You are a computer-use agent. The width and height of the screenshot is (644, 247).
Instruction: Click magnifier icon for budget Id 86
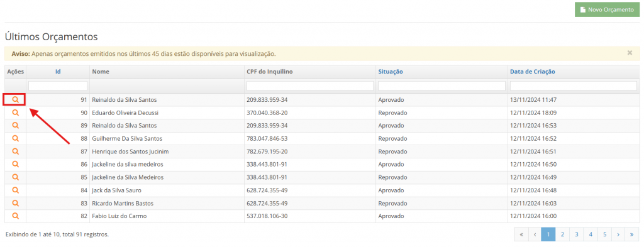tap(15, 164)
